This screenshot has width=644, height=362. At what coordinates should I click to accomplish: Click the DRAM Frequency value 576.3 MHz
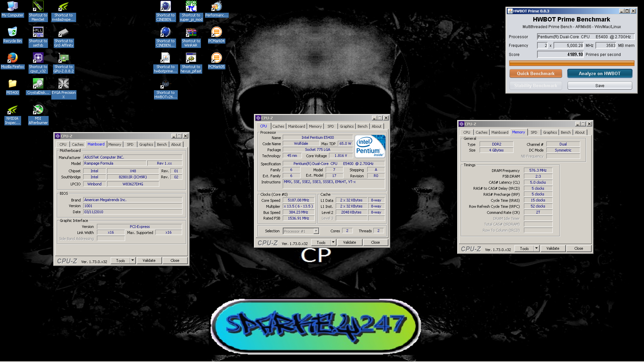pyautogui.click(x=538, y=170)
